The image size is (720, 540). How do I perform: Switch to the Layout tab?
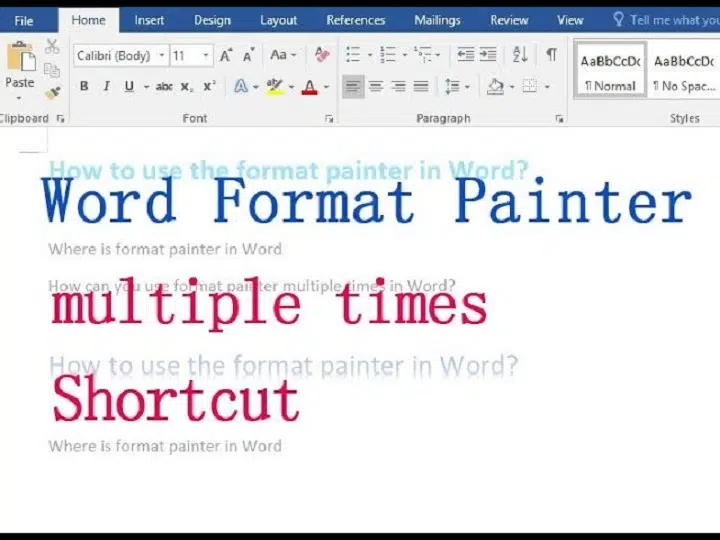tap(278, 20)
